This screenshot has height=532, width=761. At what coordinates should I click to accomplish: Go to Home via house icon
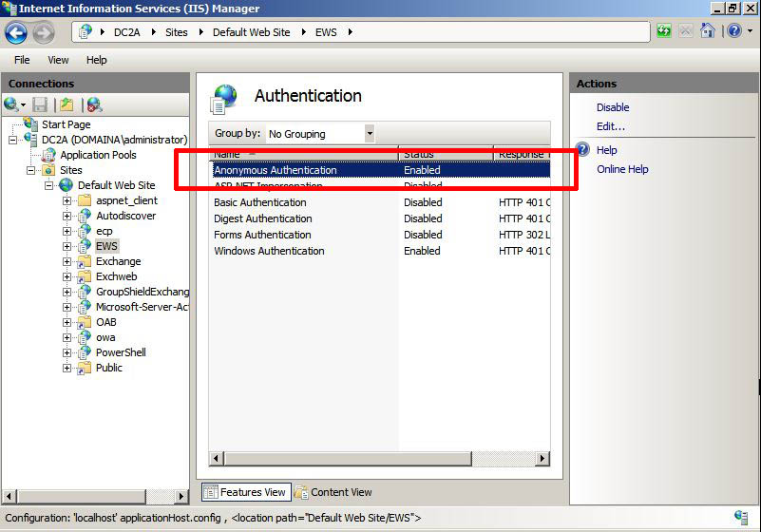pyautogui.click(x=707, y=31)
